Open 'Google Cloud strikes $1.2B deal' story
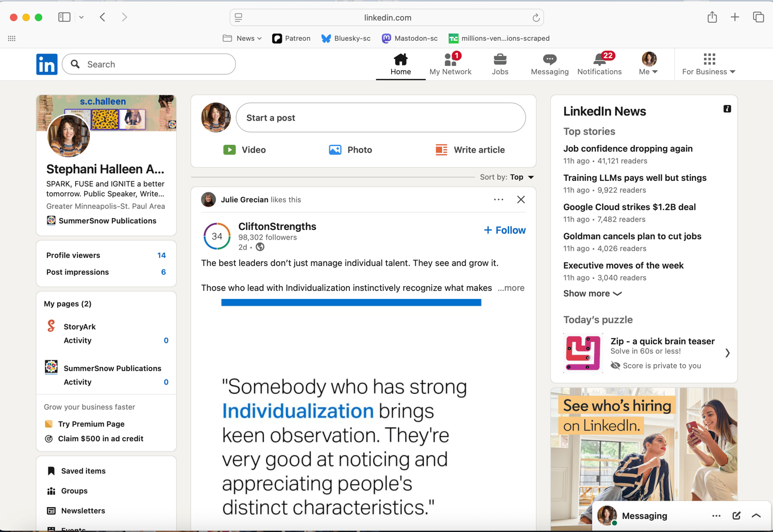Viewport: 773px width, 532px height. (x=629, y=207)
